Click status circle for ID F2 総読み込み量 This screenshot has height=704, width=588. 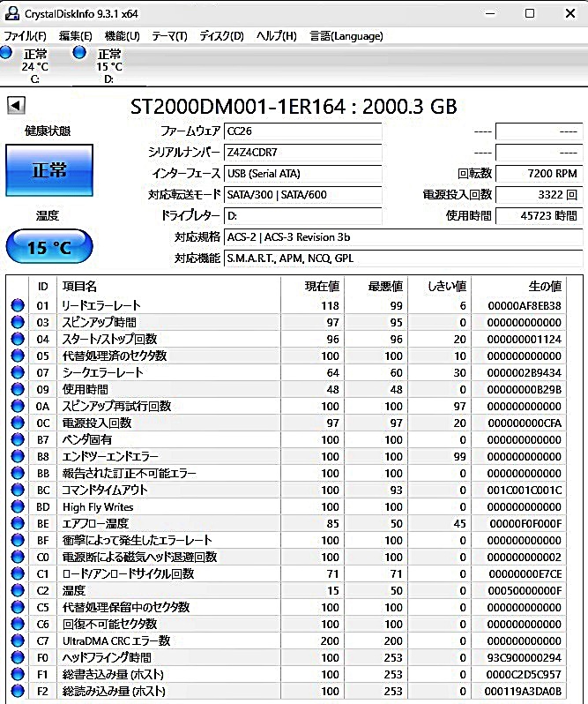pyautogui.click(x=18, y=691)
